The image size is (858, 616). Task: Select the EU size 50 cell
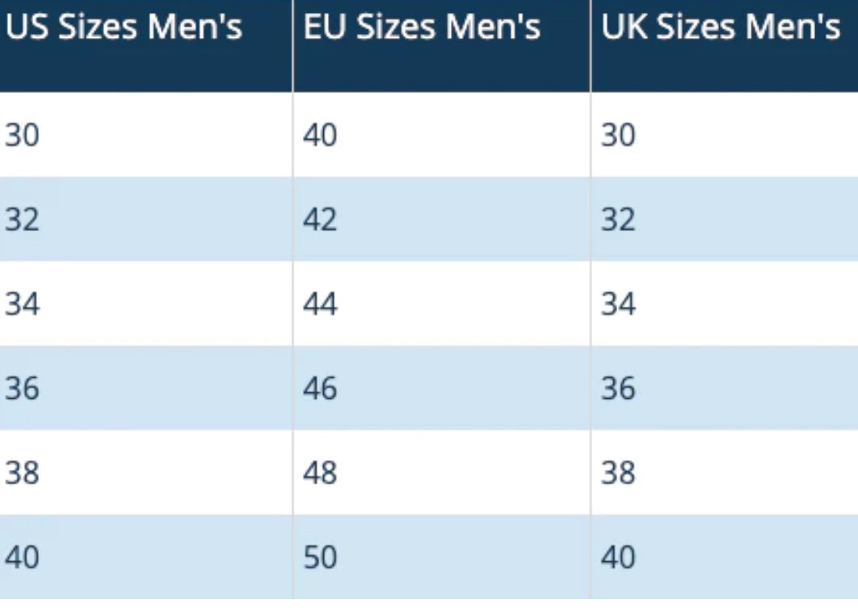click(x=320, y=558)
